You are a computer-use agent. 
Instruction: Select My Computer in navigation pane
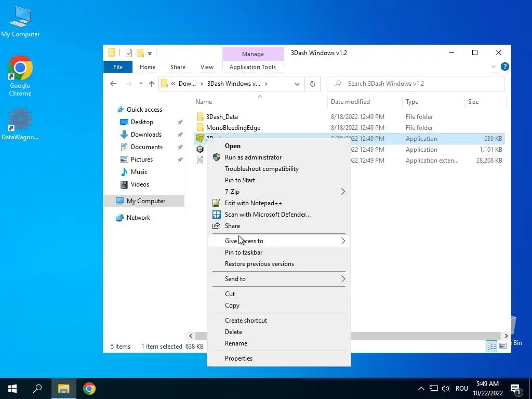pos(144,201)
